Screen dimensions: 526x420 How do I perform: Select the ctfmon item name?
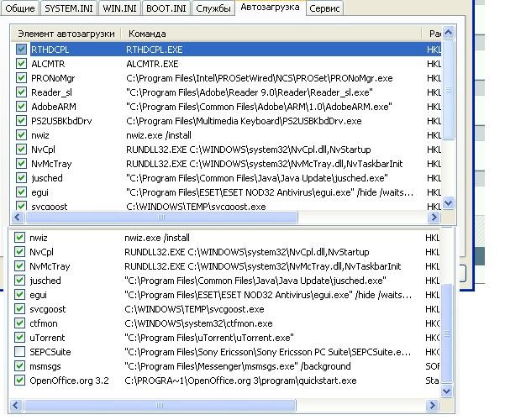point(44,323)
